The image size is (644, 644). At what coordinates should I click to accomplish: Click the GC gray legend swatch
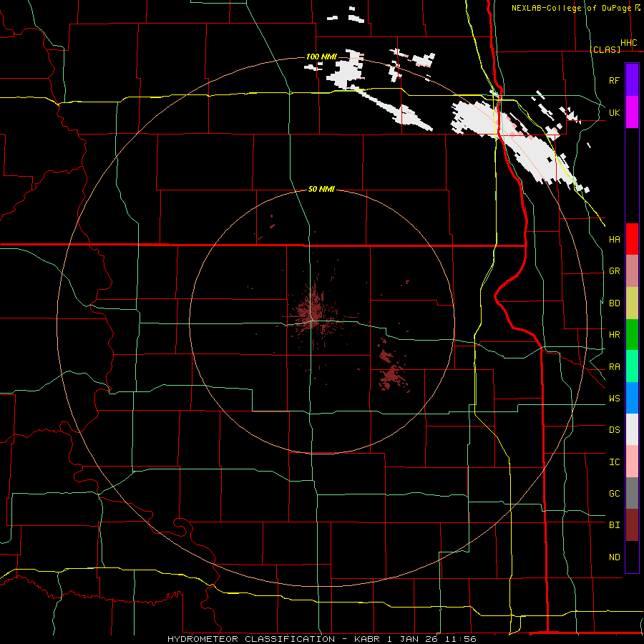[632, 493]
